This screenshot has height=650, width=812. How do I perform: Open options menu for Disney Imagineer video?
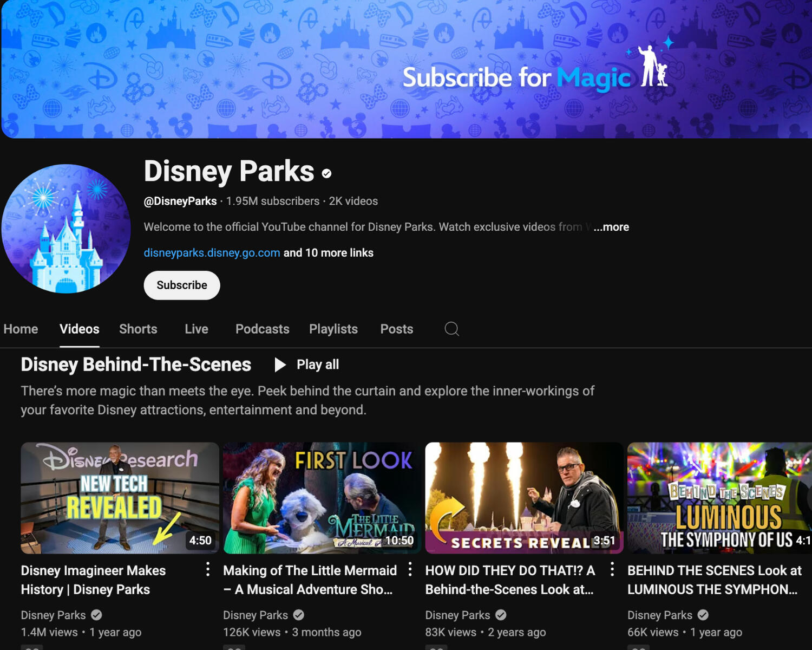pyautogui.click(x=208, y=569)
